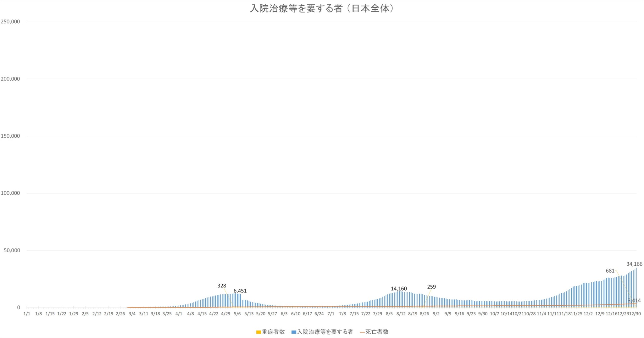Select the 6,451 data label
This screenshot has height=338, width=644.
coord(240,291)
